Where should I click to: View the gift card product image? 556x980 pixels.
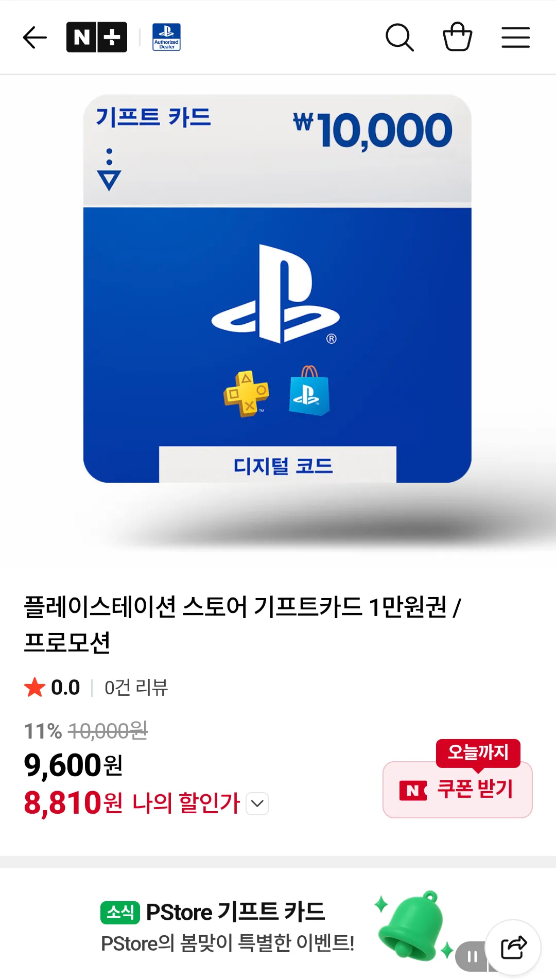click(277, 288)
